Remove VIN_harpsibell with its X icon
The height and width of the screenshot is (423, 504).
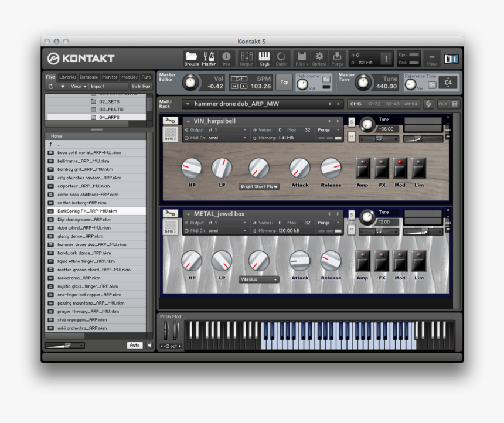point(448,118)
